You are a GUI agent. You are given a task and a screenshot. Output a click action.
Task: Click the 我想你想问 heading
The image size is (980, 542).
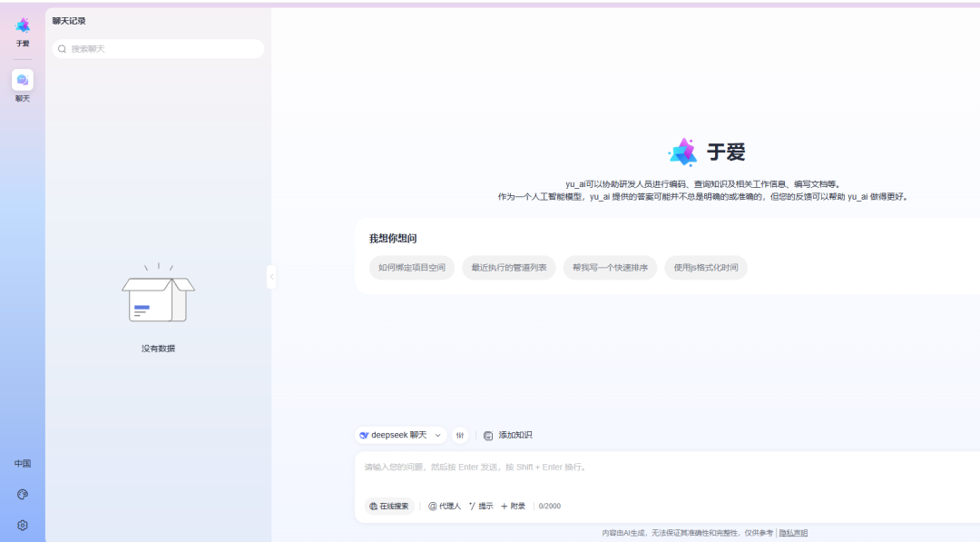click(393, 238)
